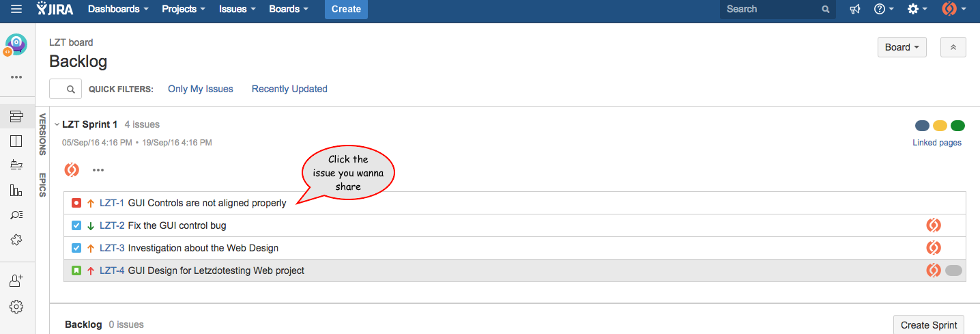Click the priority arrow on LZT-4

(x=90, y=270)
